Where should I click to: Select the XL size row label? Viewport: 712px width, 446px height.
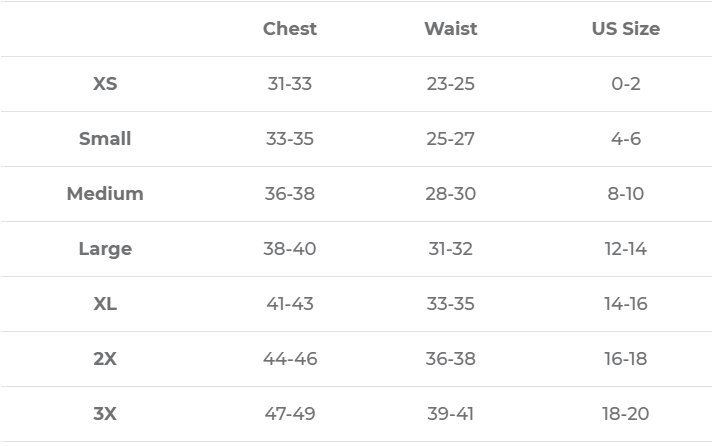tap(105, 304)
